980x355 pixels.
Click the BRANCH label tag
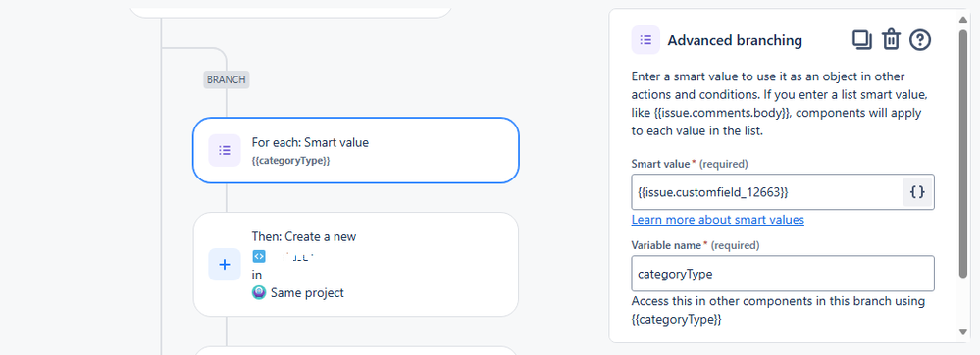pos(227,80)
